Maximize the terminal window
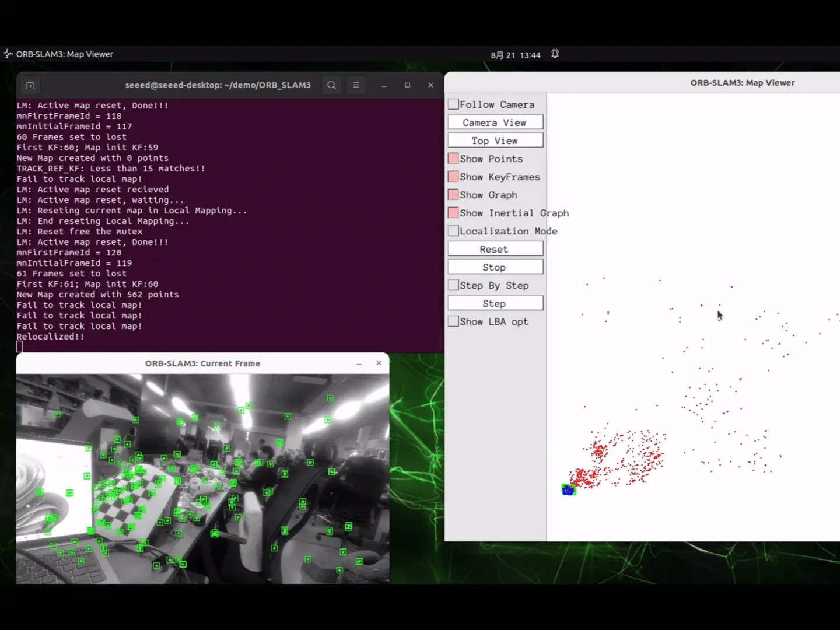The height and width of the screenshot is (630, 840). point(407,85)
